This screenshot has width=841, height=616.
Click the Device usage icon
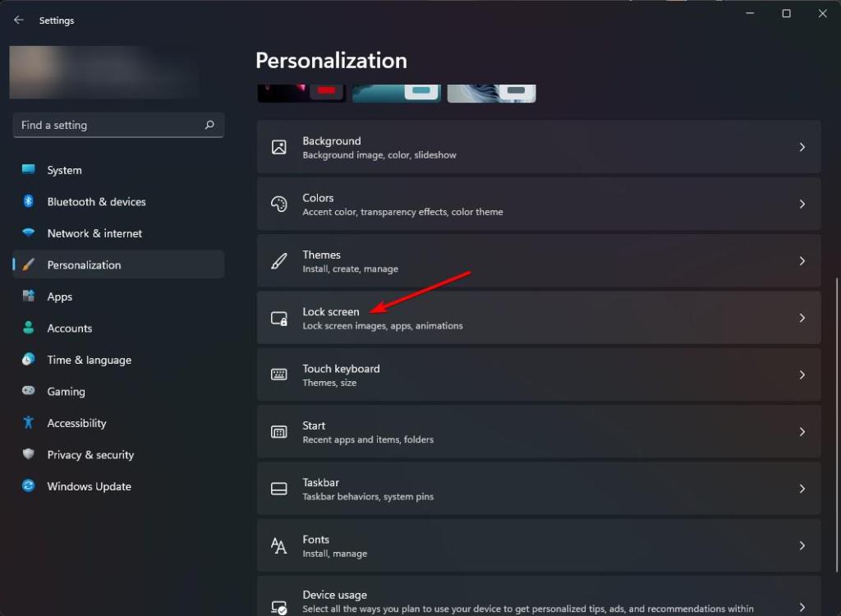[279, 607]
